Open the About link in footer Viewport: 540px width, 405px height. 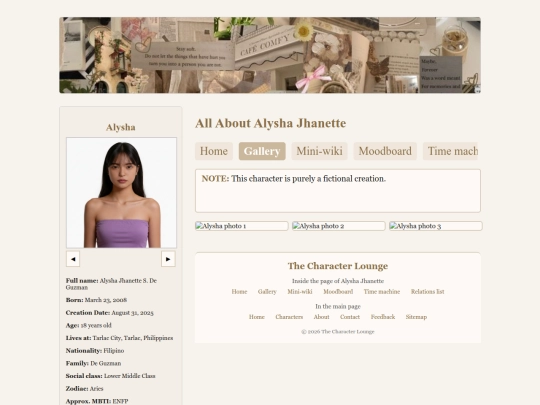[x=321, y=317]
